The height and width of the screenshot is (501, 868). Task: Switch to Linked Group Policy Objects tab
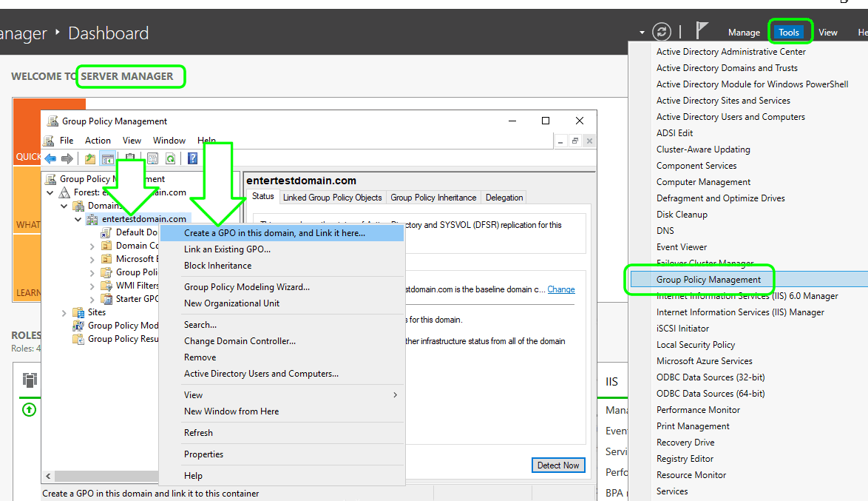tap(332, 198)
